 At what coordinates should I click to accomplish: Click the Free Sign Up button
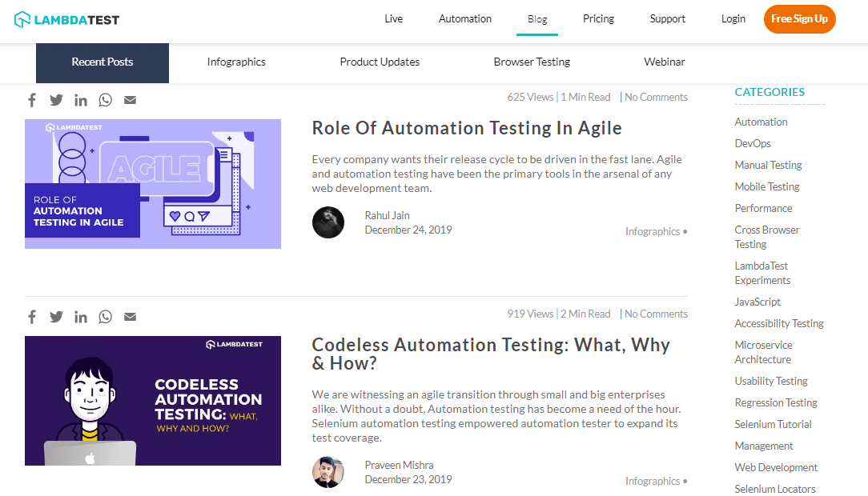tap(799, 18)
